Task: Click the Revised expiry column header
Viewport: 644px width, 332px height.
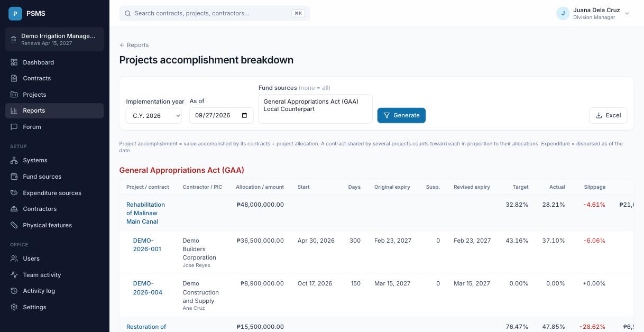Action: pos(472,187)
